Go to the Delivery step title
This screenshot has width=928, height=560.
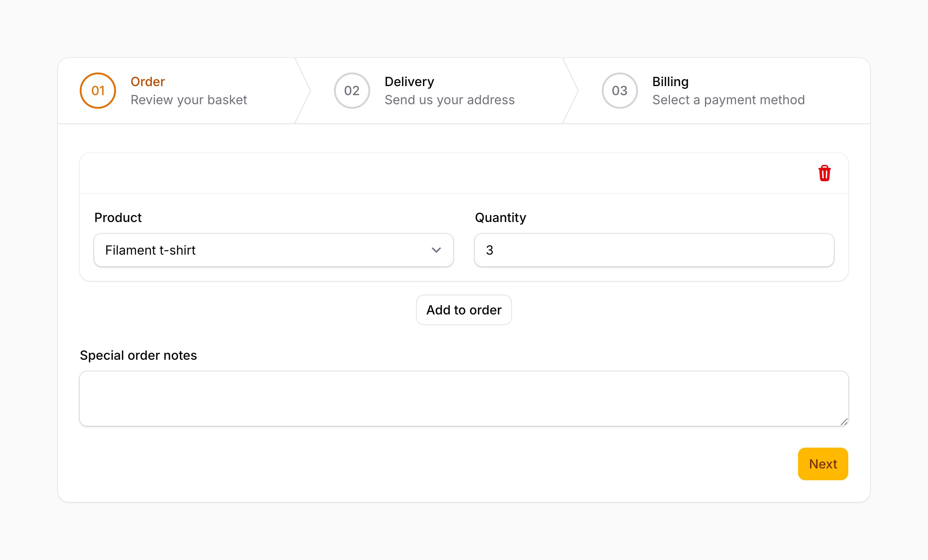click(x=409, y=82)
